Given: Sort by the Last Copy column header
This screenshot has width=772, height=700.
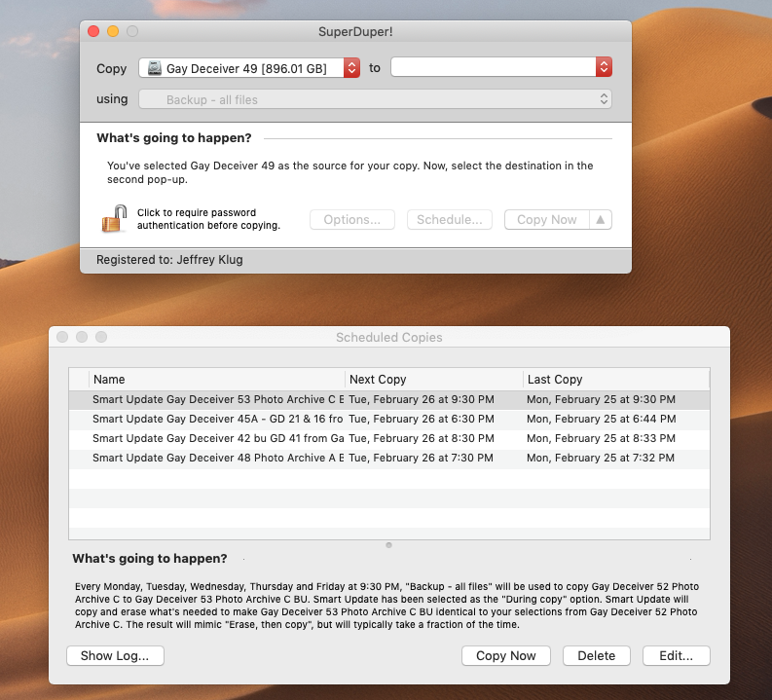Looking at the screenshot, I should tap(616, 380).
